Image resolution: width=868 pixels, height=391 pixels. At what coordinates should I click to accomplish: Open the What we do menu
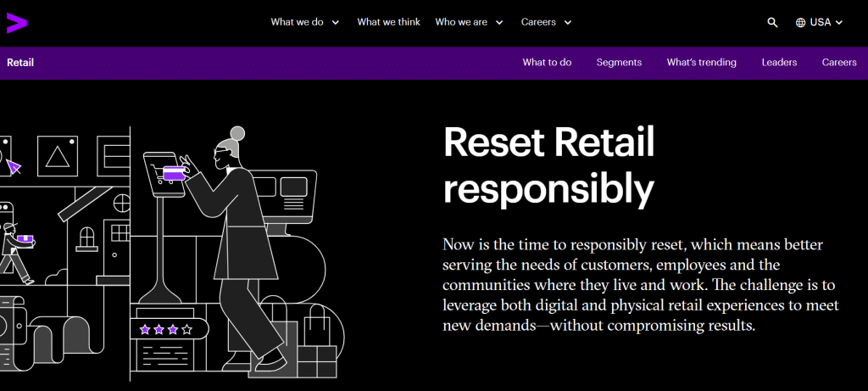(297, 22)
